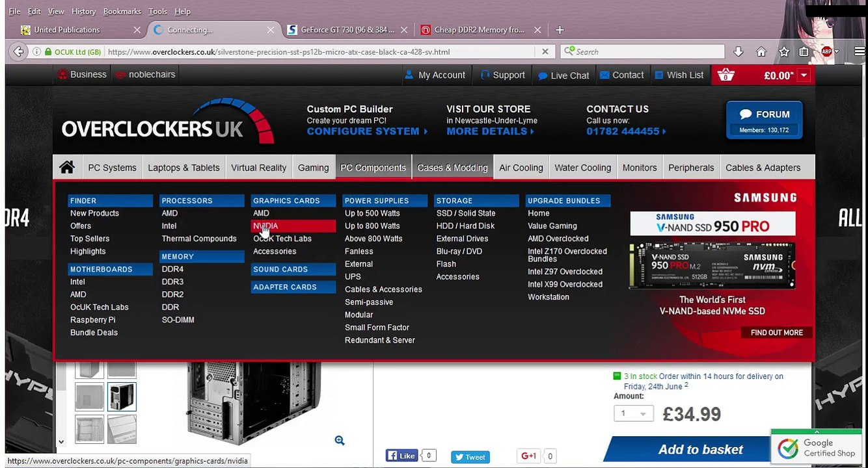Viewport: 868px width, 468px height.
Task: Click the Google +1 button
Action: [x=529, y=456]
